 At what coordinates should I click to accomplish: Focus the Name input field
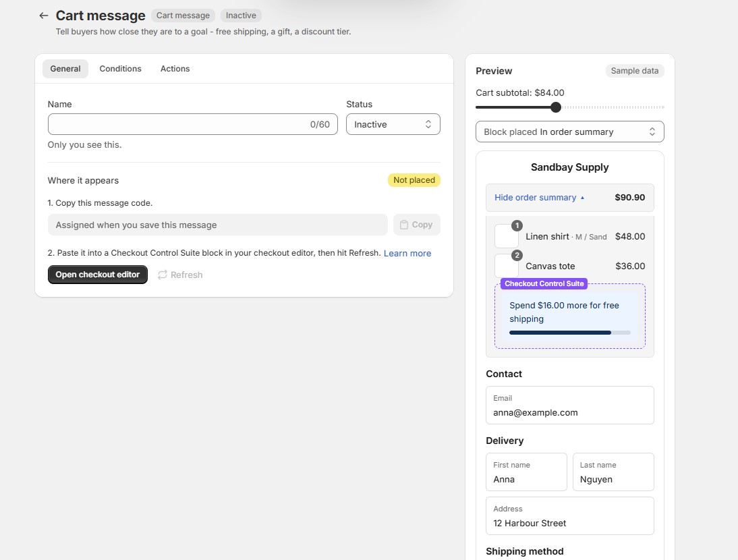192,124
